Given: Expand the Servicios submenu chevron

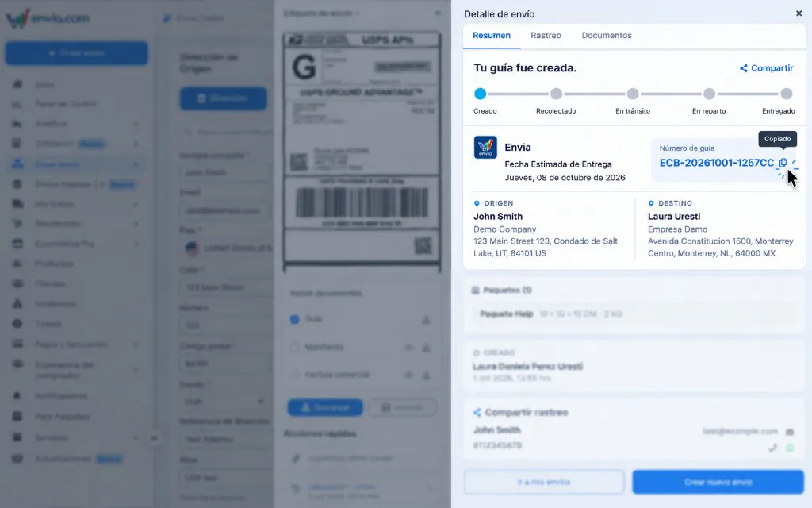Looking at the screenshot, I should [x=136, y=438].
